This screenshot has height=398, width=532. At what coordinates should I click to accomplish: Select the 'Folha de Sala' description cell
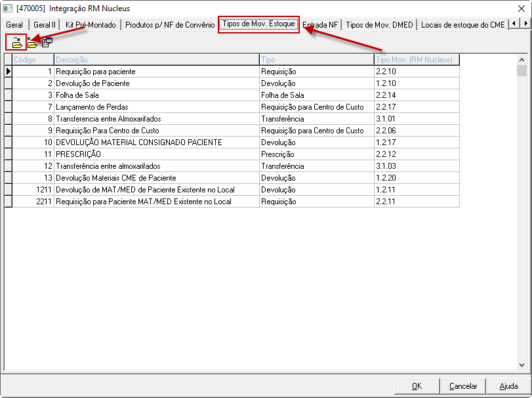[156, 95]
